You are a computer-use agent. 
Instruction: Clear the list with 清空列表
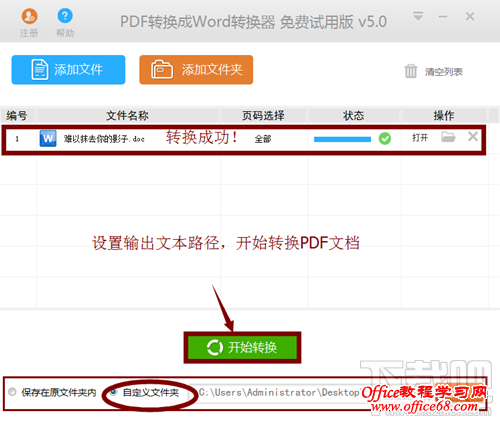click(x=444, y=72)
